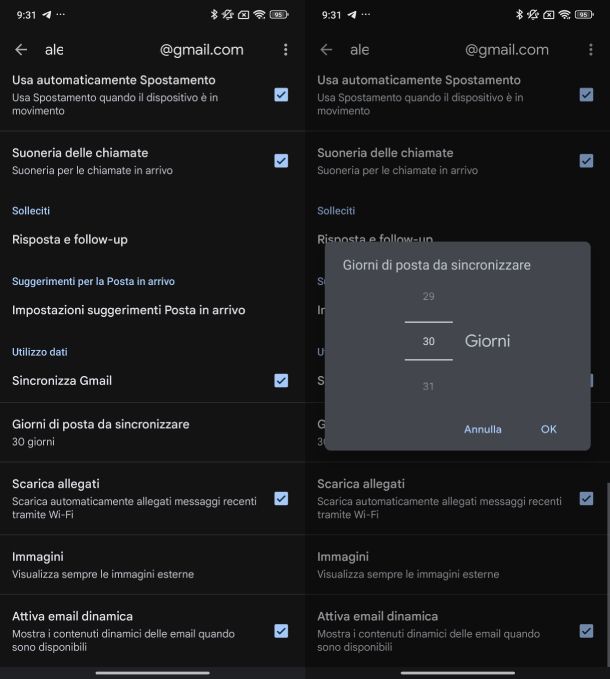
Task: Open the three-dot overflow menu in right screen
Action: pyautogui.click(x=591, y=50)
